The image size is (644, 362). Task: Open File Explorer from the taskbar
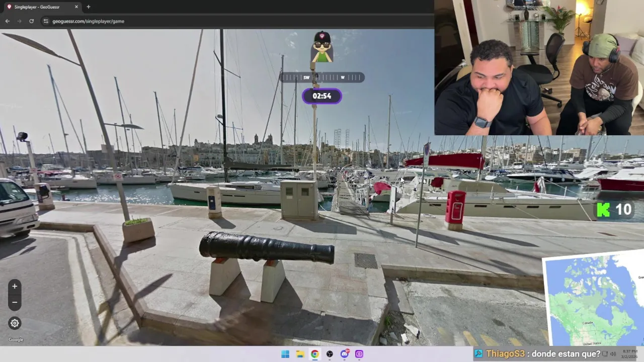[x=300, y=354]
